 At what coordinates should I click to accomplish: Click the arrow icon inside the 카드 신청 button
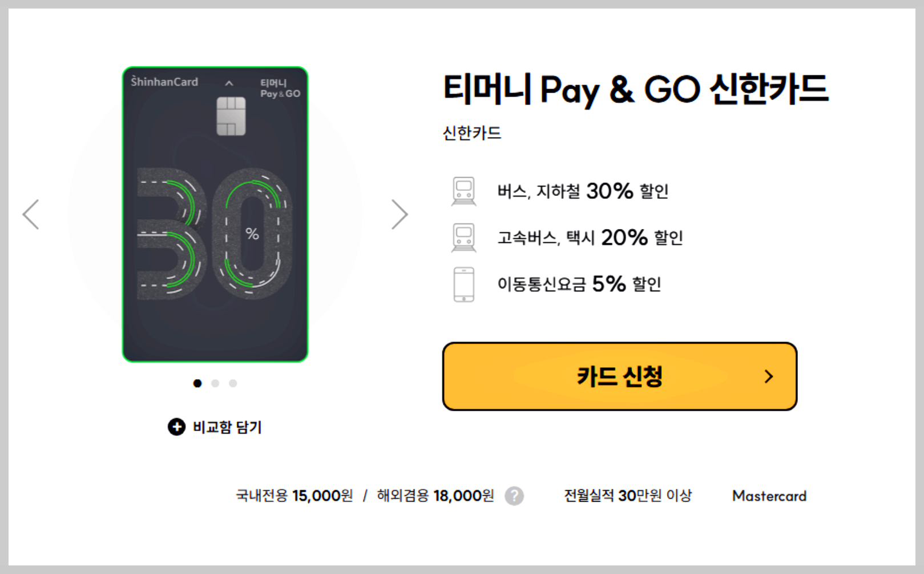[769, 376]
